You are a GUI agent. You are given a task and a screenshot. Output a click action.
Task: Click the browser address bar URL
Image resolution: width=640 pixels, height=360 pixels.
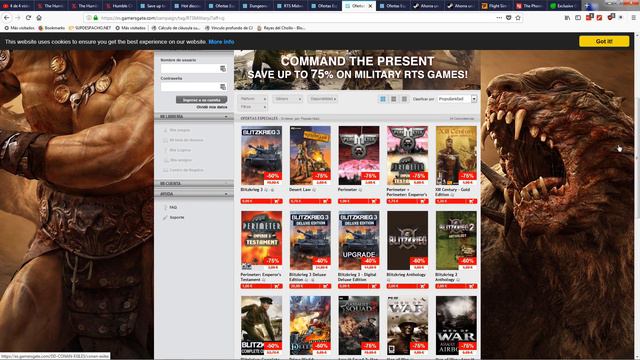tap(163, 18)
